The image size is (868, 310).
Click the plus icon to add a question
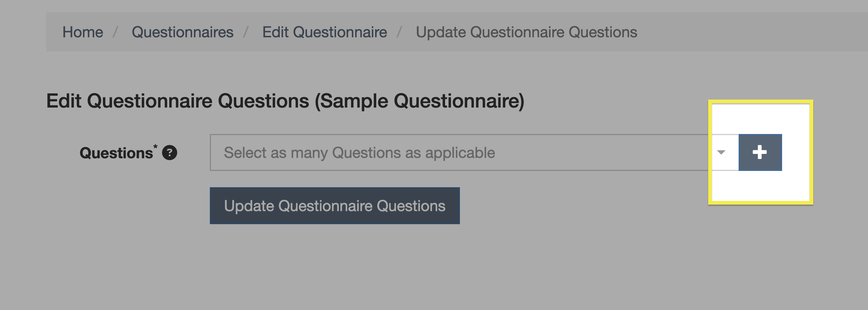point(760,152)
